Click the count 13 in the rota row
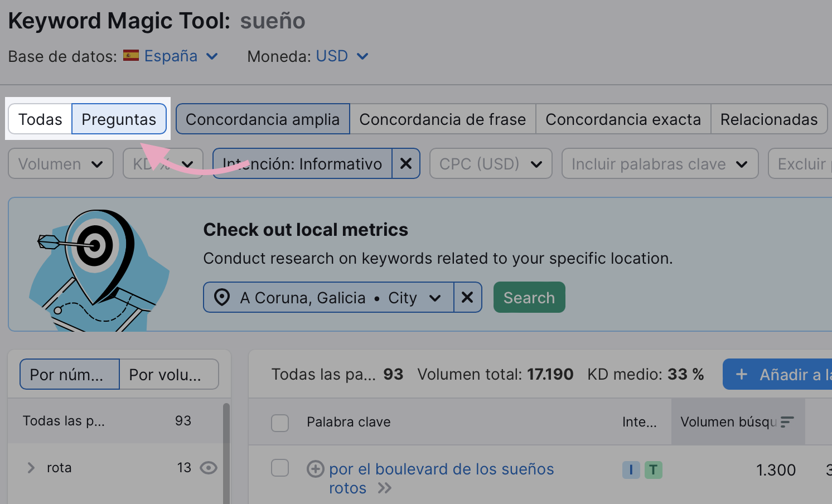The width and height of the screenshot is (832, 504). pos(184,468)
